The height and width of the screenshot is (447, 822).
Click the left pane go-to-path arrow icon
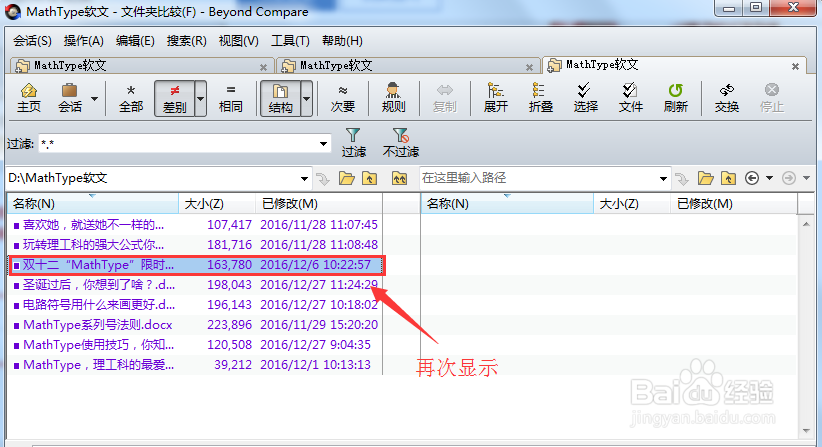[323, 179]
